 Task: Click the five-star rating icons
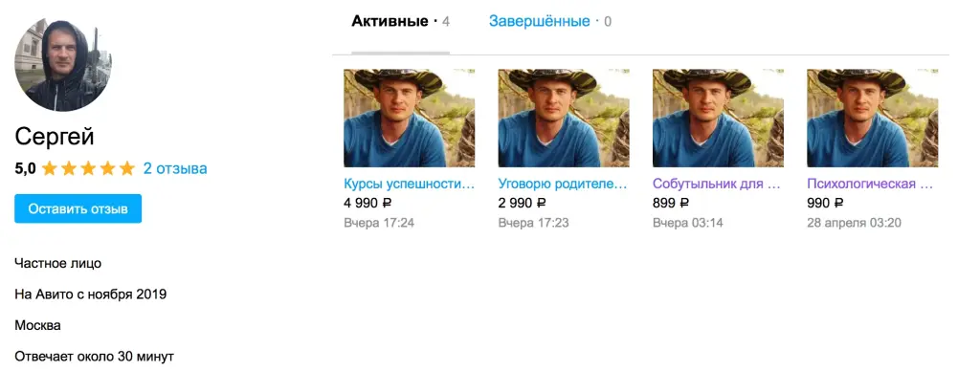(88, 169)
